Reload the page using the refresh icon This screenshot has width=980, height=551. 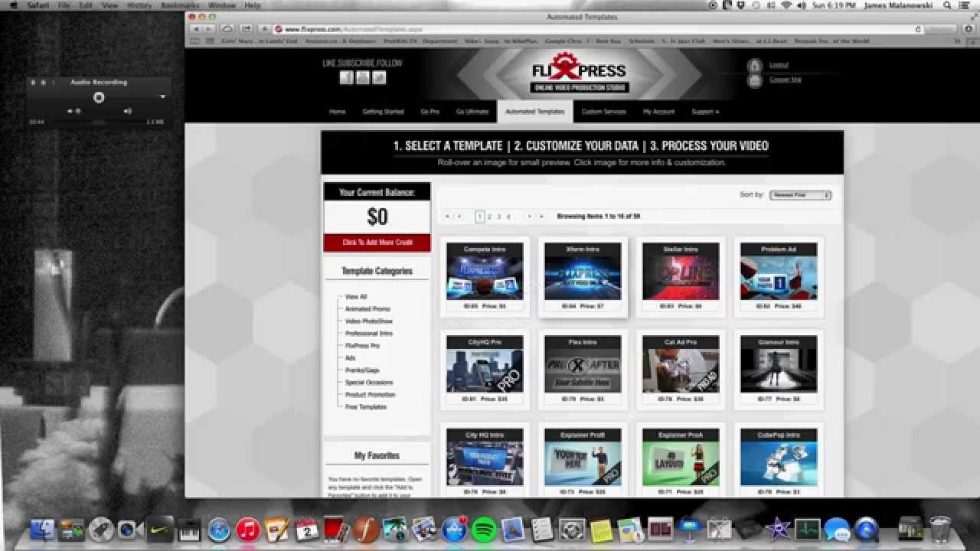click(918, 29)
